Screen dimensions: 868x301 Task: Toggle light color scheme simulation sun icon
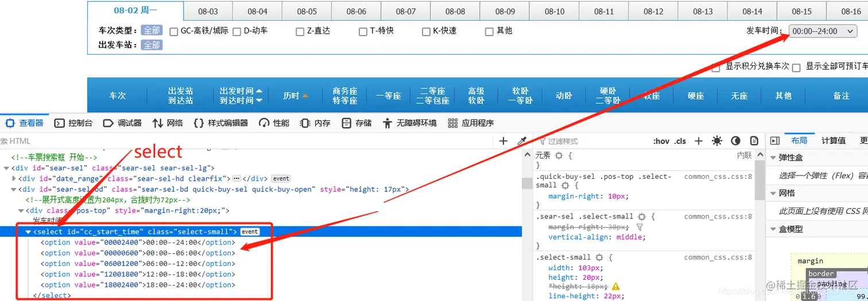point(717,141)
